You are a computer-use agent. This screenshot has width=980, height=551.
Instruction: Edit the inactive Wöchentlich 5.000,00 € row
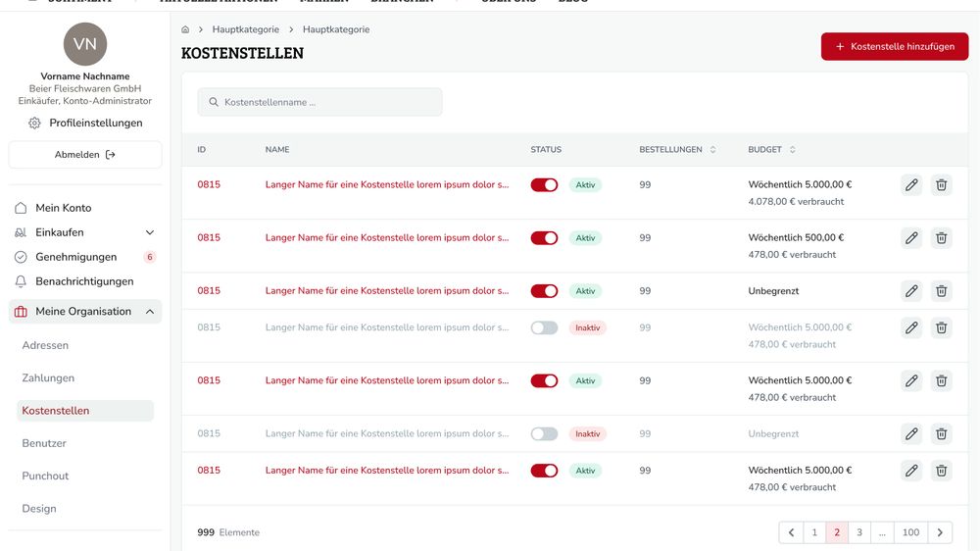pyautogui.click(x=911, y=327)
